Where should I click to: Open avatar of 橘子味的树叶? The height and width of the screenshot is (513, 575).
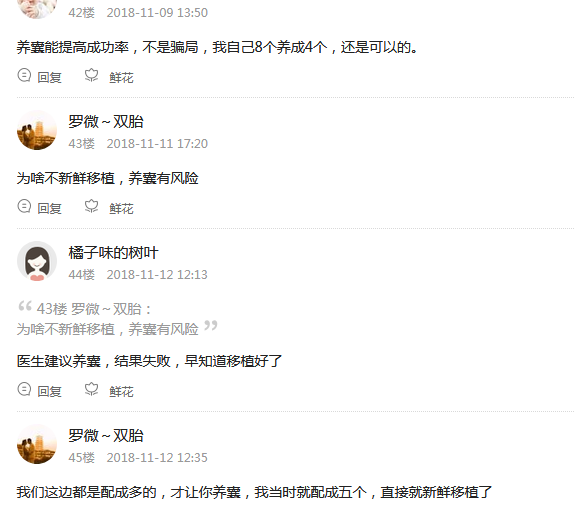click(37, 261)
